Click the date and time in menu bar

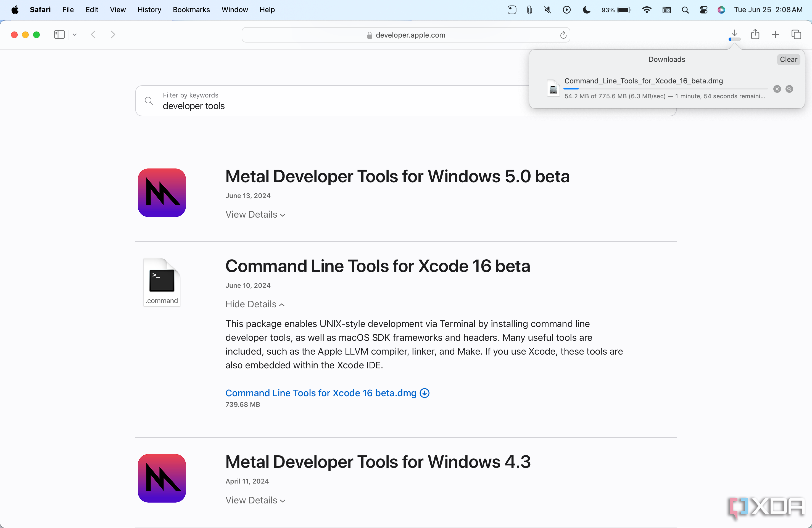[768, 10]
